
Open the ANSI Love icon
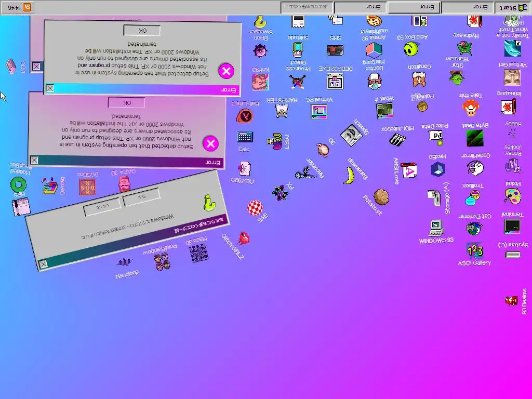pos(409,170)
